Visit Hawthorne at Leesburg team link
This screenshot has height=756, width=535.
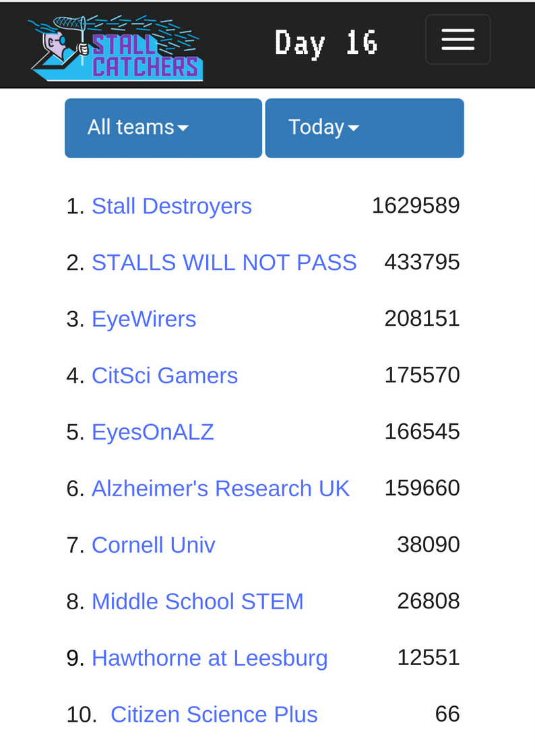[210, 658]
